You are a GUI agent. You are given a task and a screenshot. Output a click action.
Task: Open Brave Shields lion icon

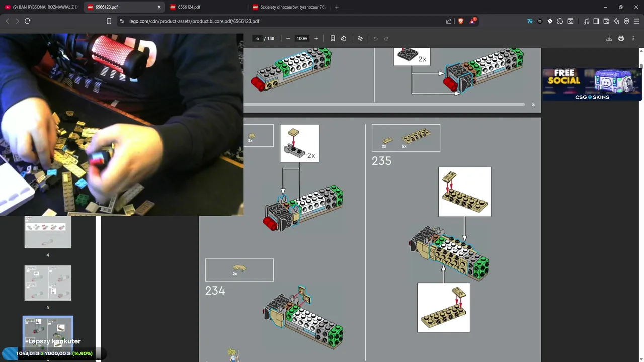coord(460,21)
